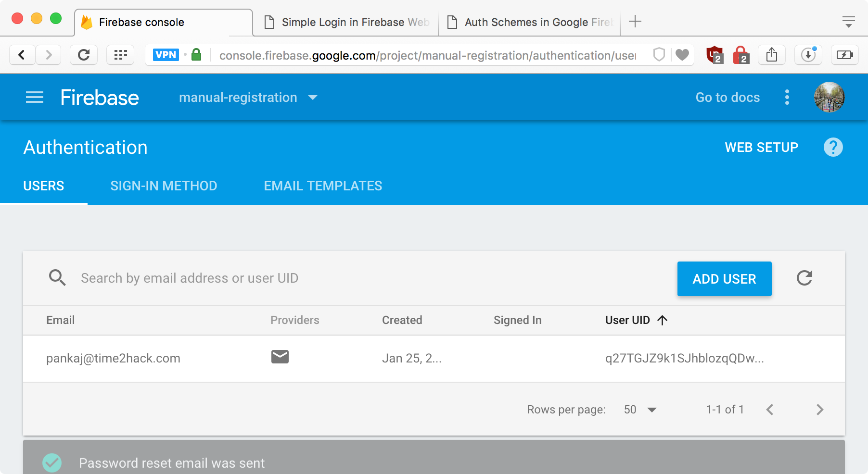The width and height of the screenshot is (868, 474).
Task: Sort by the Email column header
Action: 61,320
